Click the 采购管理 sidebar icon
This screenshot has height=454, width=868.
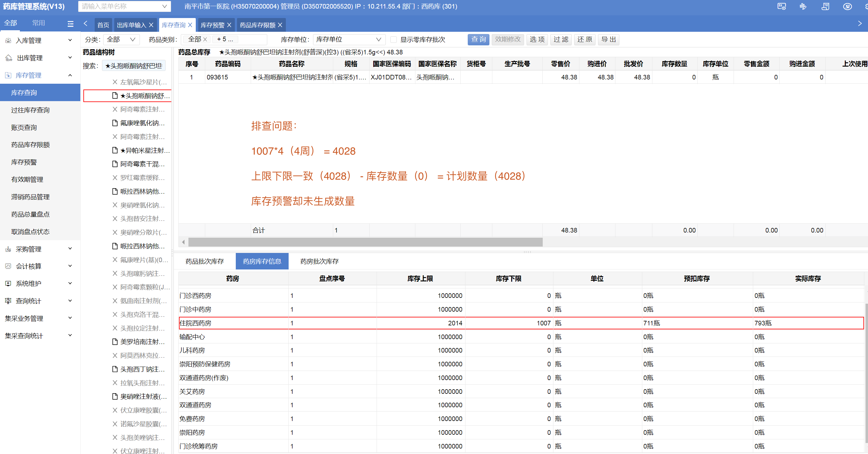point(9,249)
